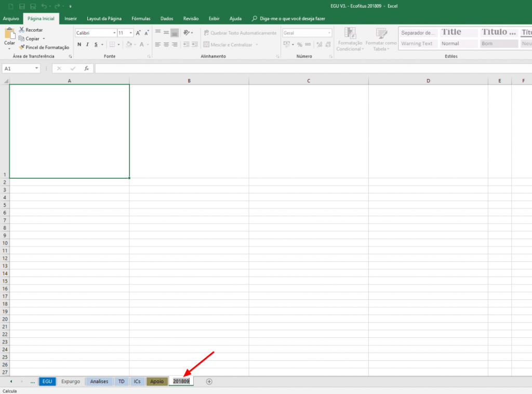Open the Arquivo tab

tap(11, 19)
